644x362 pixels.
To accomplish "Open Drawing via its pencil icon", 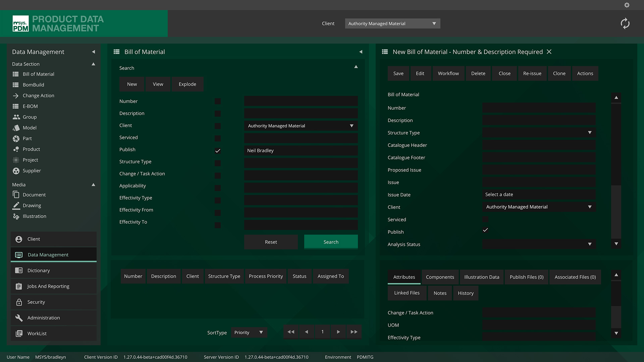I will [16, 205].
